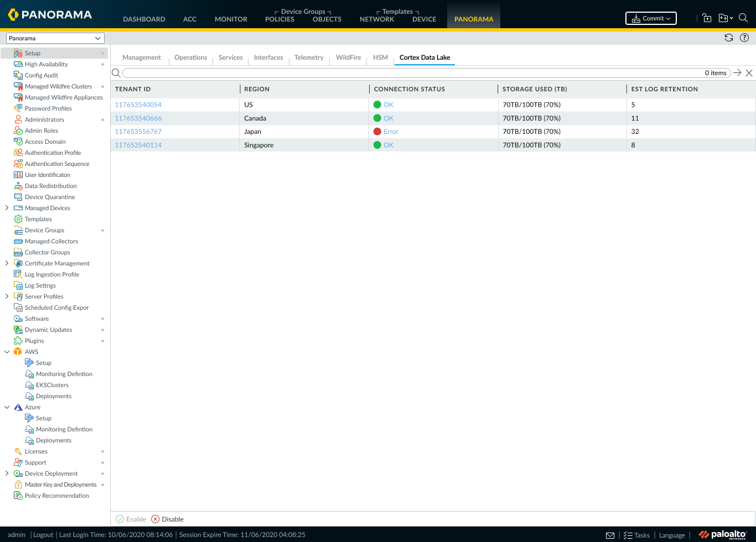Click the High Availability sidebar icon
756x542 pixels.
18,64
